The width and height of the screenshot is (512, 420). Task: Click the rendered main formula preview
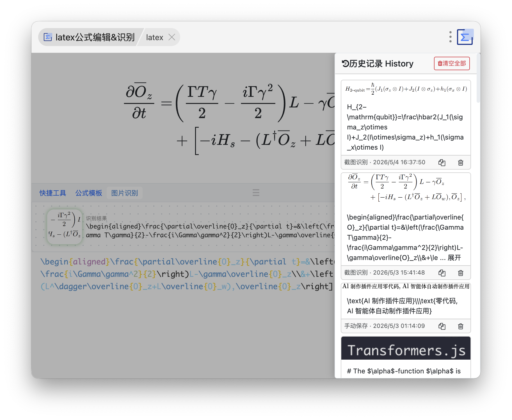229,118
